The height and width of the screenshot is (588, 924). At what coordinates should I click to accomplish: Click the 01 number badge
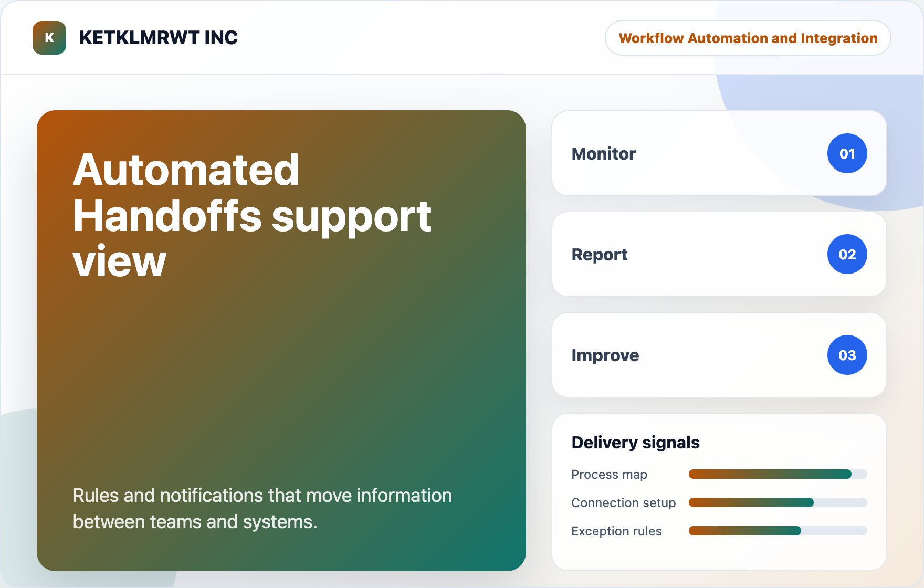[847, 153]
